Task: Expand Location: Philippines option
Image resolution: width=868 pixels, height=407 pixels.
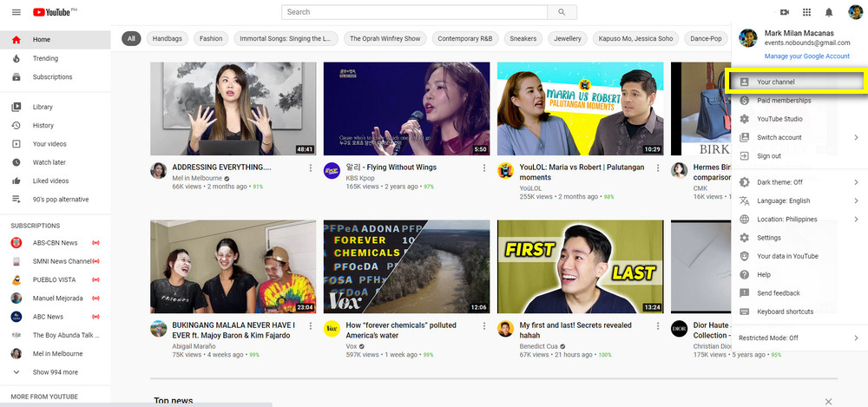Action: pos(799,220)
